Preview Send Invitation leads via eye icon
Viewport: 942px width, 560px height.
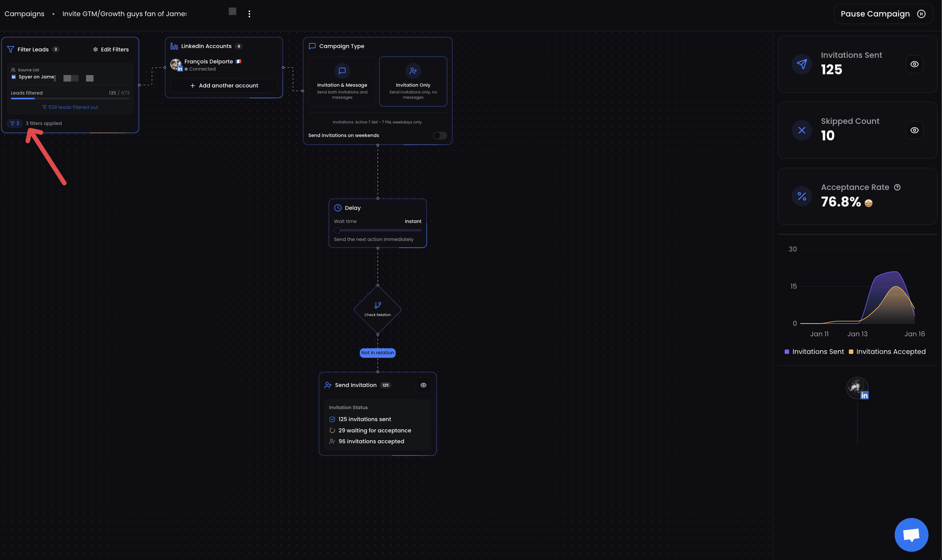(423, 385)
